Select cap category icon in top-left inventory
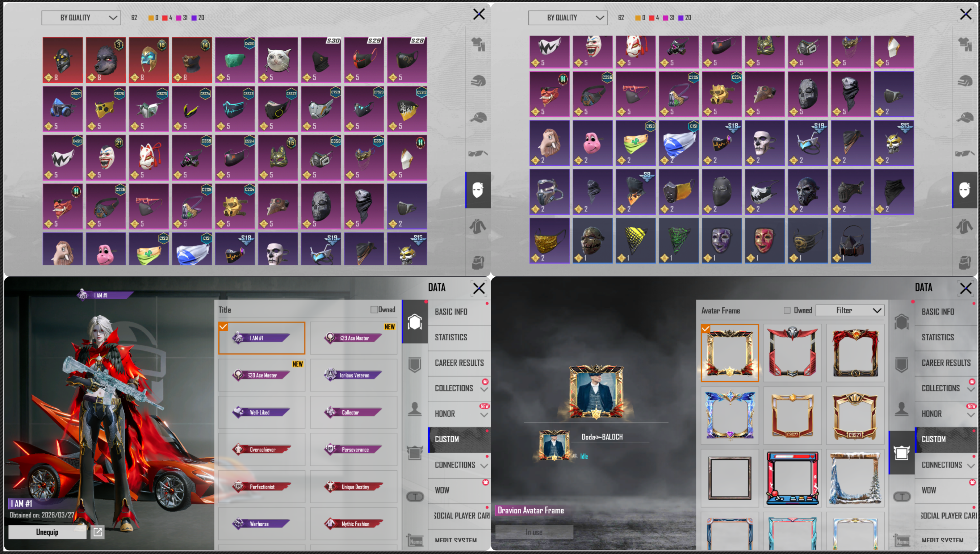The image size is (980, 554). click(x=478, y=118)
